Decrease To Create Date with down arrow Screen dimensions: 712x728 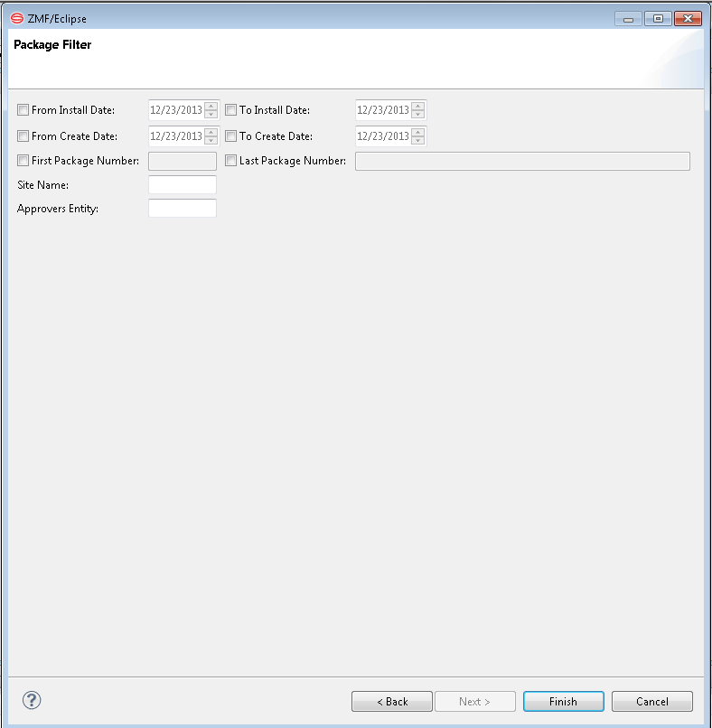(418, 140)
